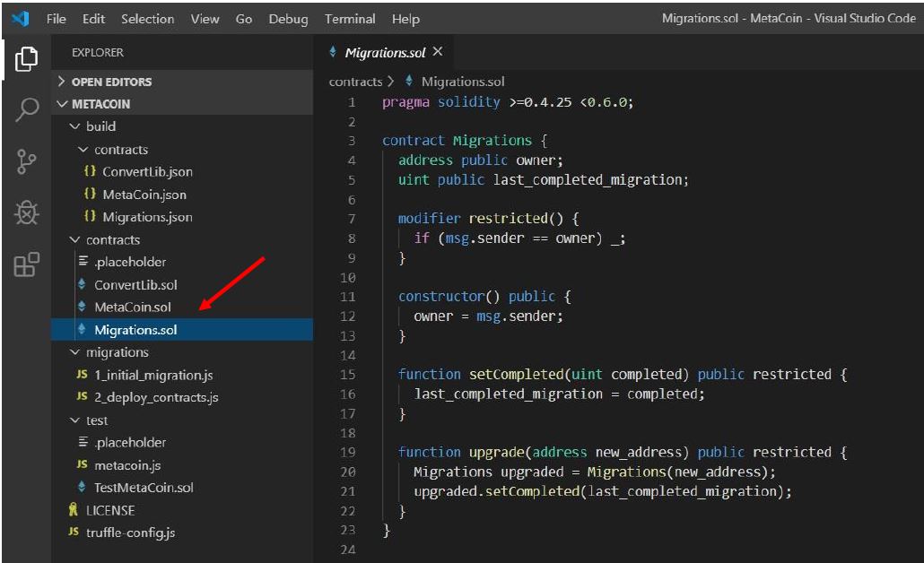The height and width of the screenshot is (563, 924).
Task: Expand the Open Editors section
Action: point(110,82)
